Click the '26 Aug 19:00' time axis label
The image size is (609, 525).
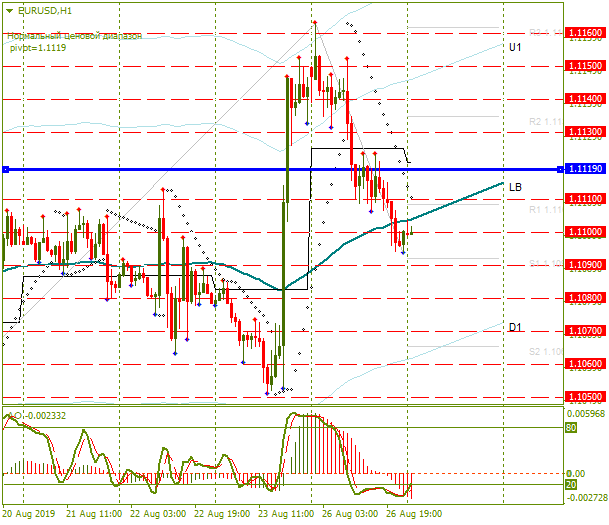(x=414, y=514)
